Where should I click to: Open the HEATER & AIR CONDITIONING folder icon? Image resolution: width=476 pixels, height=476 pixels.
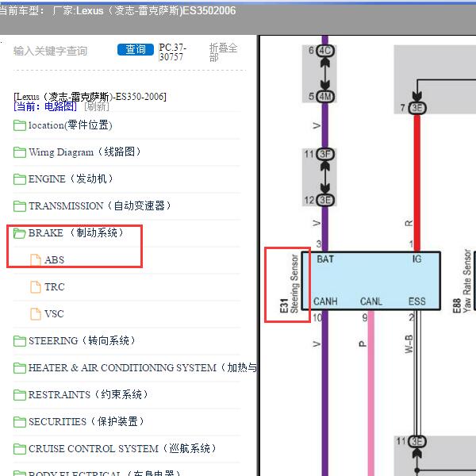[20, 368]
